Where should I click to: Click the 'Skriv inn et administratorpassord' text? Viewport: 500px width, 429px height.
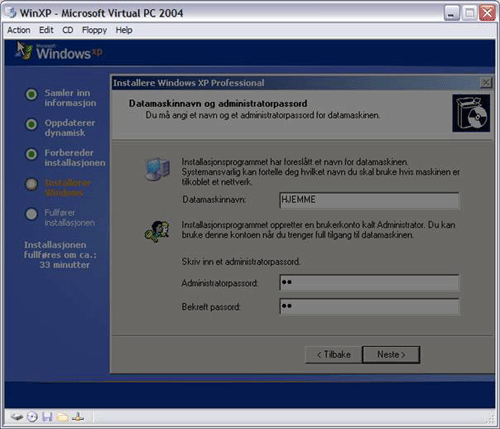pyautogui.click(x=241, y=262)
